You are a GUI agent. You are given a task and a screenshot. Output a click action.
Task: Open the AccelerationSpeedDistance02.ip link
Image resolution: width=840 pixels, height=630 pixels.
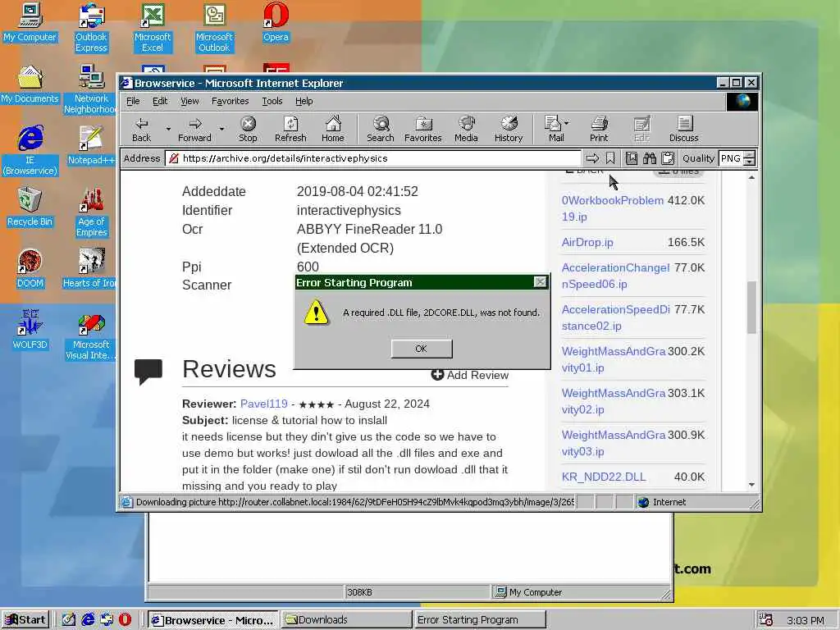(x=615, y=317)
